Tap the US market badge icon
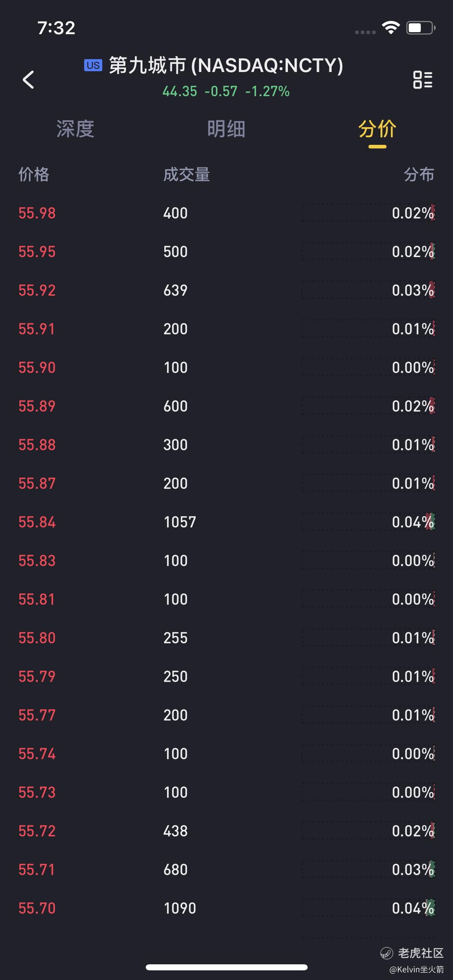453x980 pixels. pos(93,65)
